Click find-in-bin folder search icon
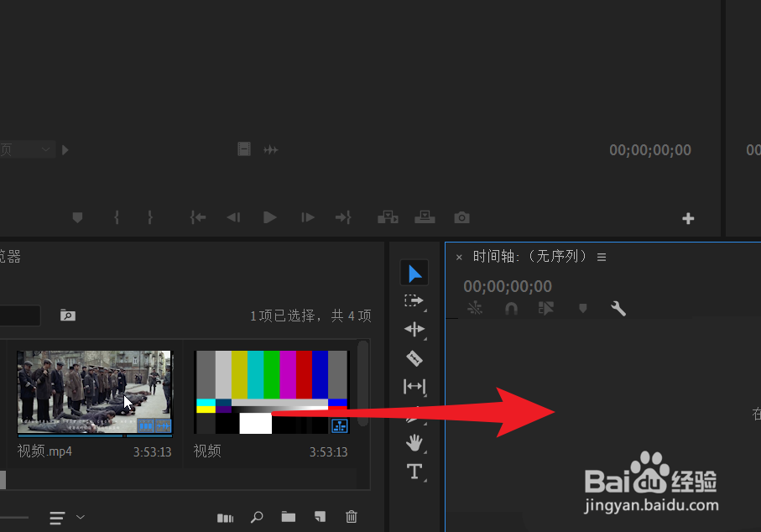The image size is (761, 532). (67, 316)
